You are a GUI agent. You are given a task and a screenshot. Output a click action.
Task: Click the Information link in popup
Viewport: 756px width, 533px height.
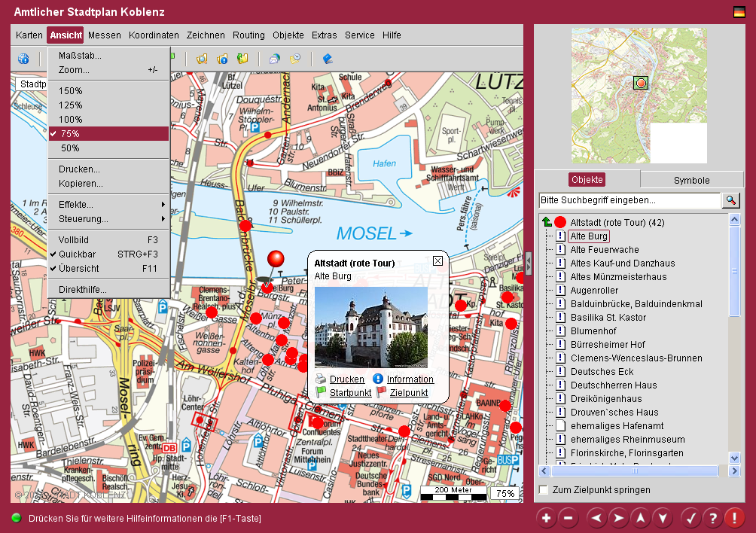click(x=410, y=379)
